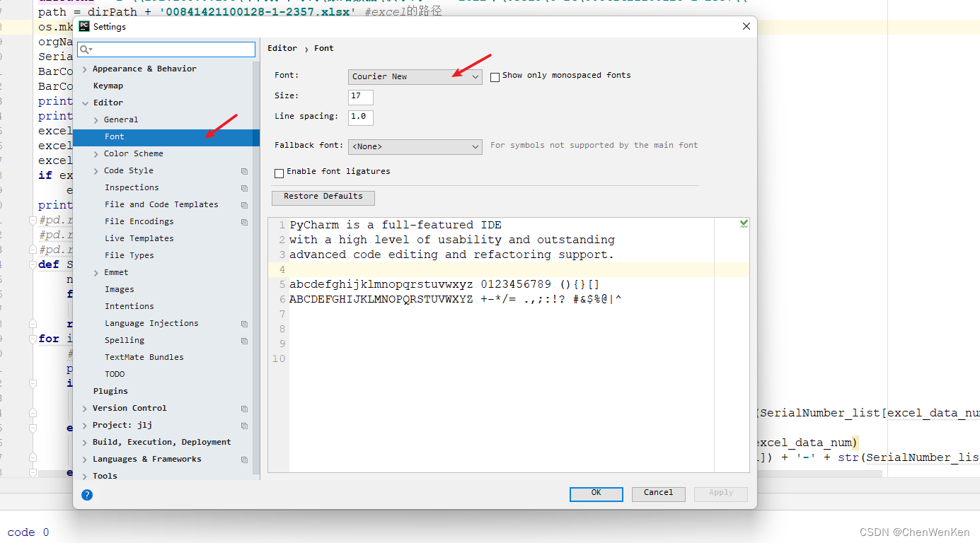The height and width of the screenshot is (543, 980).
Task: Expand the Tools section
Action: click(85, 477)
